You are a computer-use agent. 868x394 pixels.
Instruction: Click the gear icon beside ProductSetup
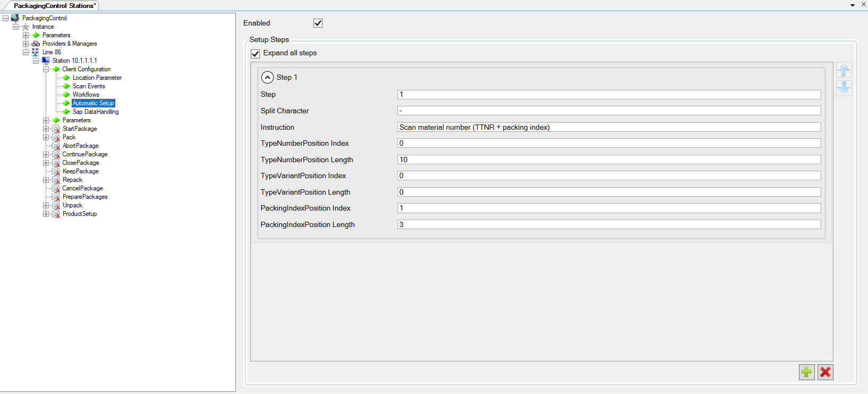(56, 214)
